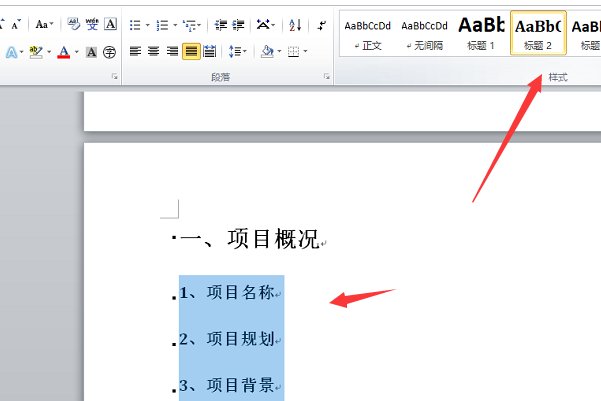Click the Increase Indent icon

point(238,25)
